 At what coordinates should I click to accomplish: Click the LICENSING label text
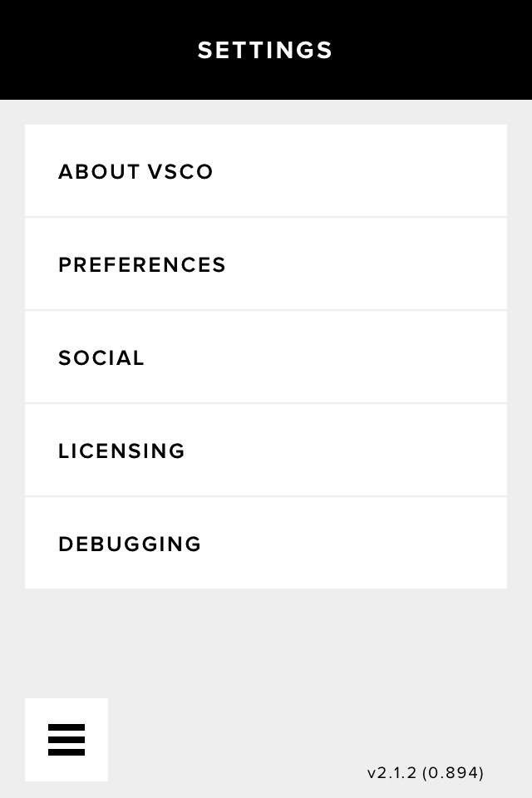coord(121,451)
